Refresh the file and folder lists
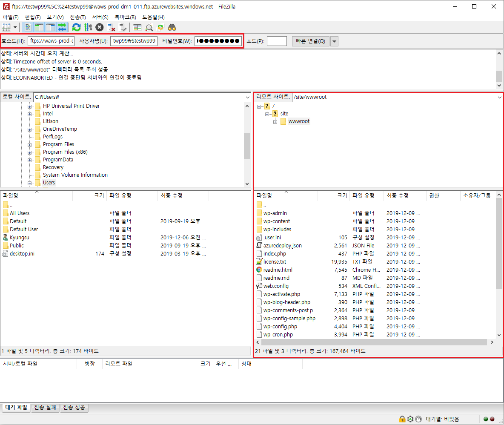This screenshot has width=504, height=425. (x=77, y=28)
